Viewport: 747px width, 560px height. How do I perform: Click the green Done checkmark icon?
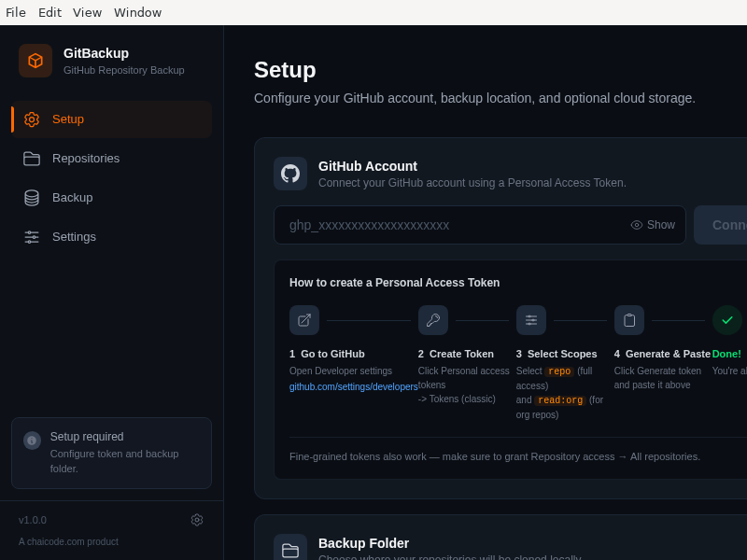(727, 320)
